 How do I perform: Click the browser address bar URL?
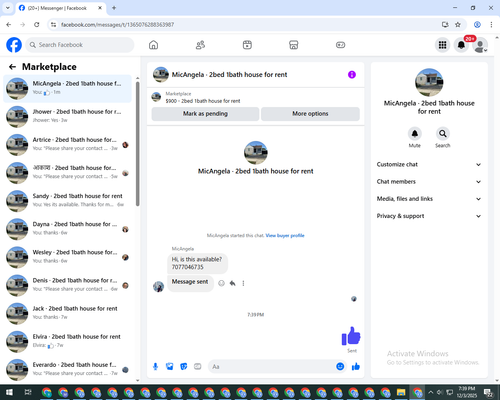[117, 25]
